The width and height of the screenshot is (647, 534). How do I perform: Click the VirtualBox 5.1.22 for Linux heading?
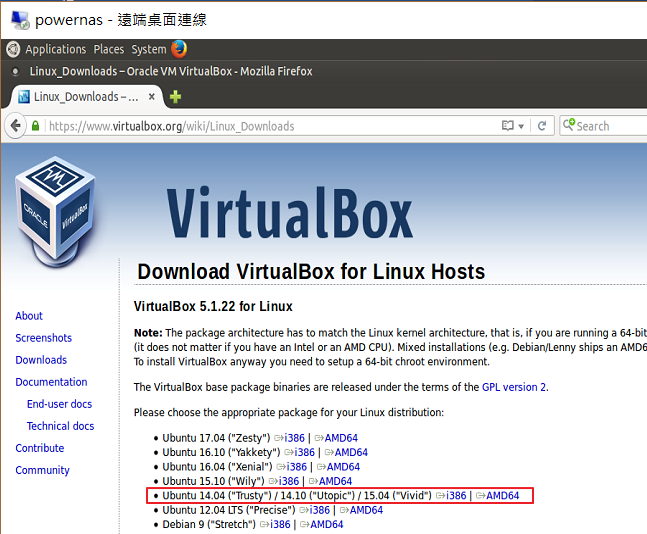coord(213,307)
